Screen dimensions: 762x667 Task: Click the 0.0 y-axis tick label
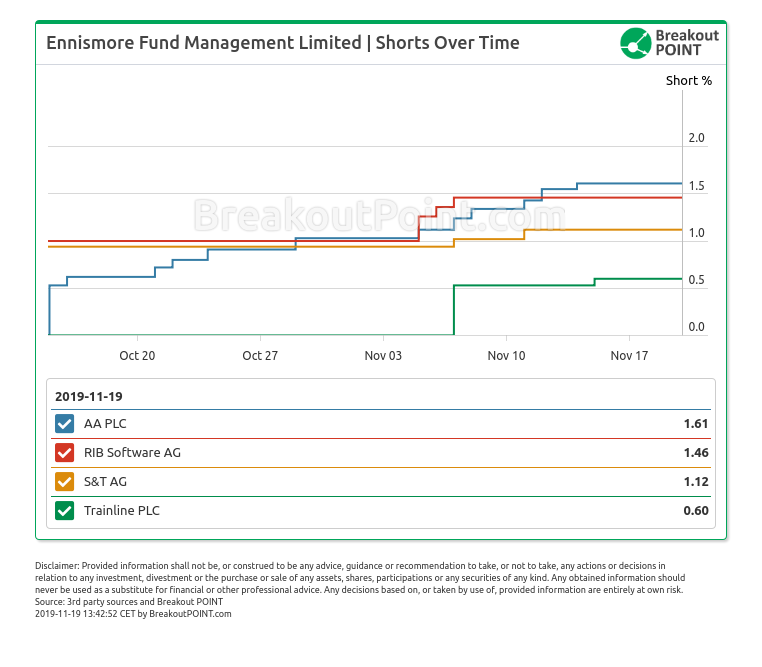click(x=696, y=326)
